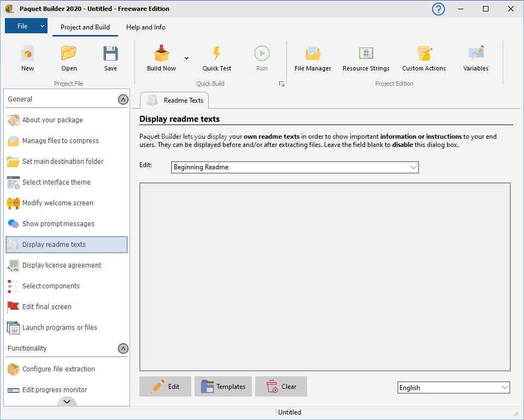The image size is (524, 420).
Task: Open Variables editor
Action: pyautogui.click(x=475, y=59)
